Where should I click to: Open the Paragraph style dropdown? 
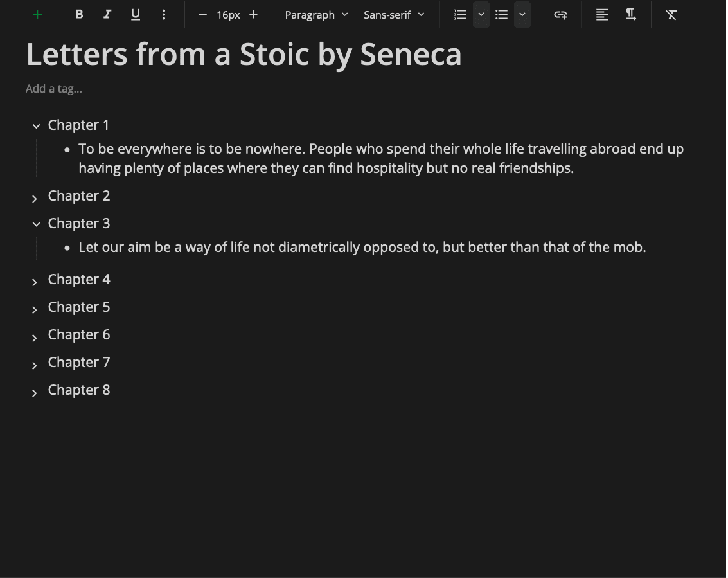[x=316, y=14]
